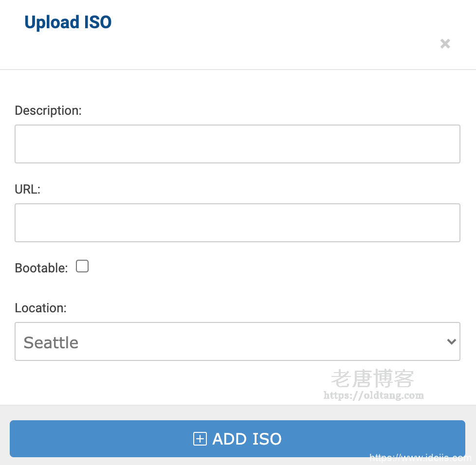
Task: Click the Description label
Action: pos(48,110)
